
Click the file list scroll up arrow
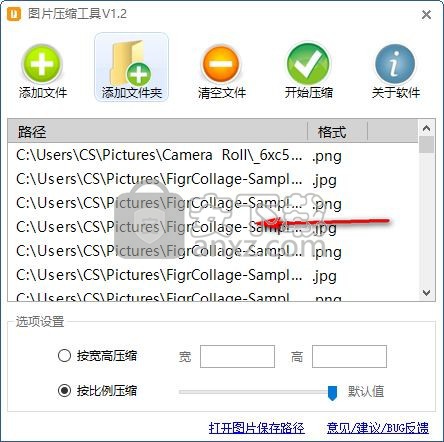[x=426, y=128]
